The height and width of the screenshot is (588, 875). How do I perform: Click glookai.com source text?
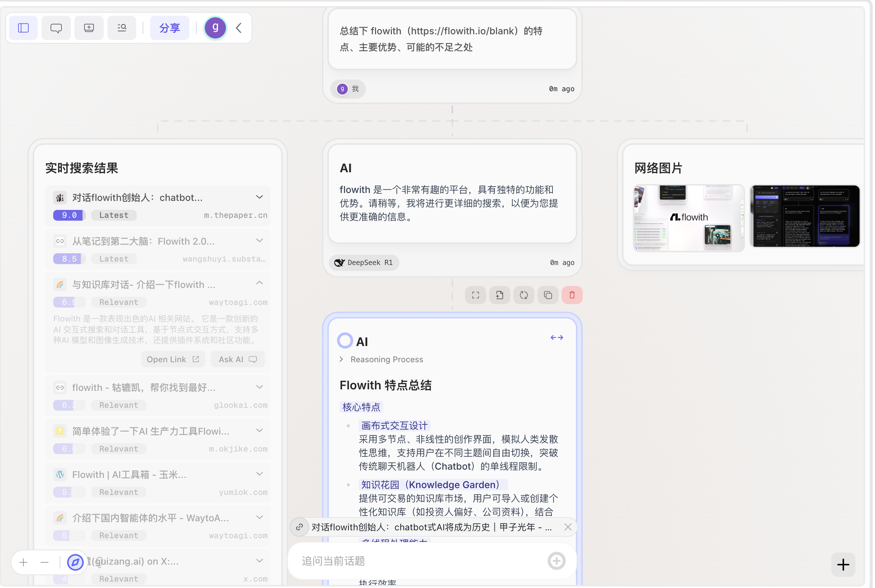[241, 405]
